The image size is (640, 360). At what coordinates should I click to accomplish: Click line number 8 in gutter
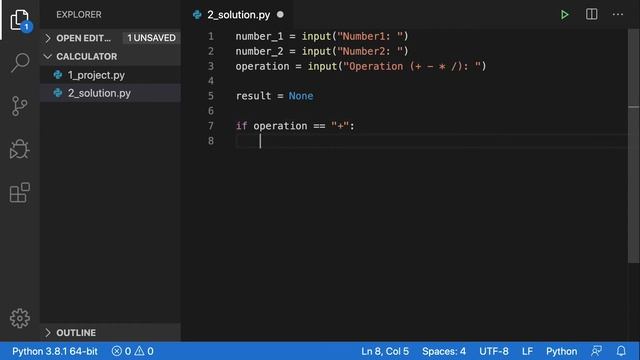click(211, 141)
